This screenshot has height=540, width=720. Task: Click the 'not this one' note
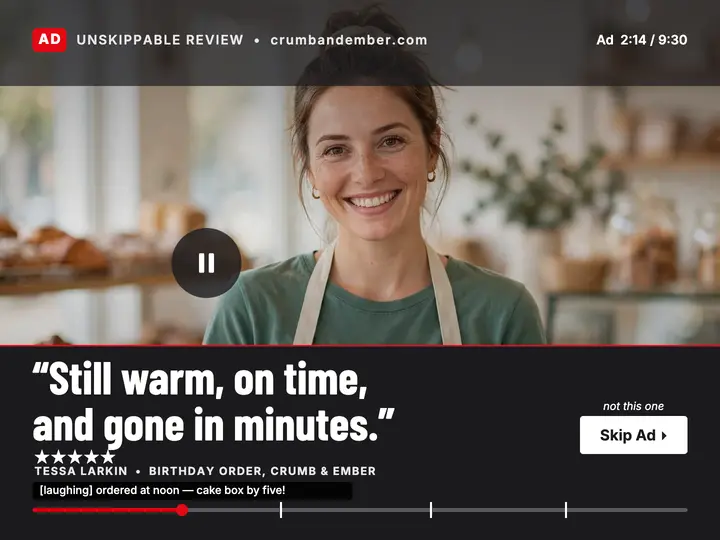(x=633, y=406)
